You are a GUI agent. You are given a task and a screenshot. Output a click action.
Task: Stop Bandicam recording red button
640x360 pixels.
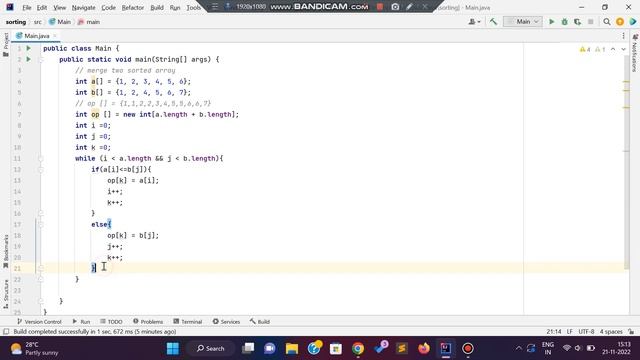(x=380, y=7)
